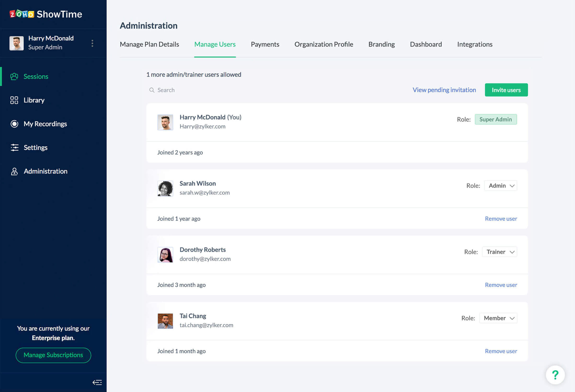Open the Branding tab
This screenshot has height=392, width=575.
click(x=382, y=44)
